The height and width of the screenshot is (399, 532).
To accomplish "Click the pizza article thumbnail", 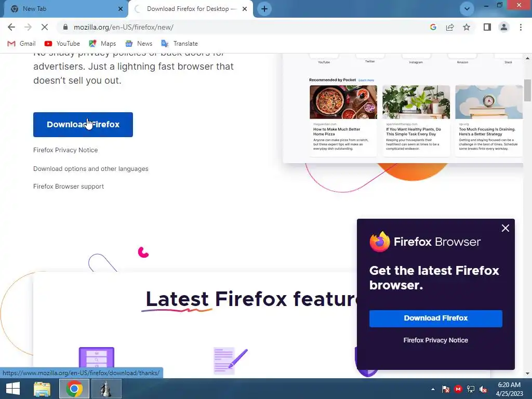I will tap(343, 102).
